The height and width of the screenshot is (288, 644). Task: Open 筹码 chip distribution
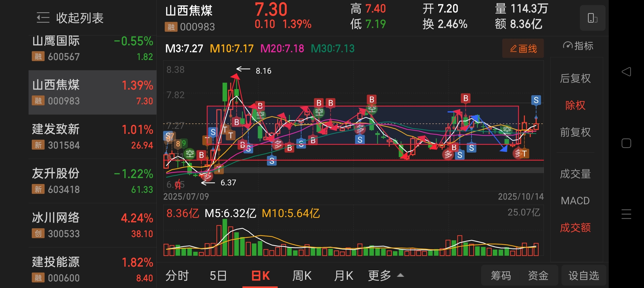click(501, 275)
